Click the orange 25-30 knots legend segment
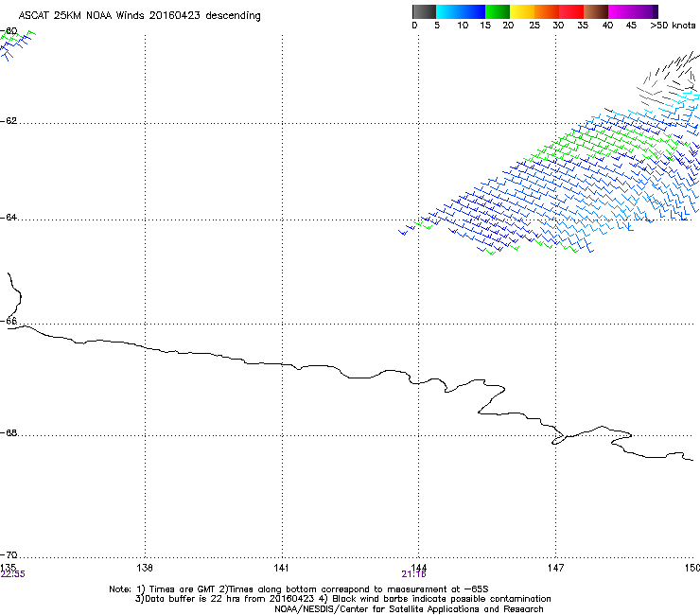Viewport: 700px width, 615px height. pyautogui.click(x=547, y=11)
